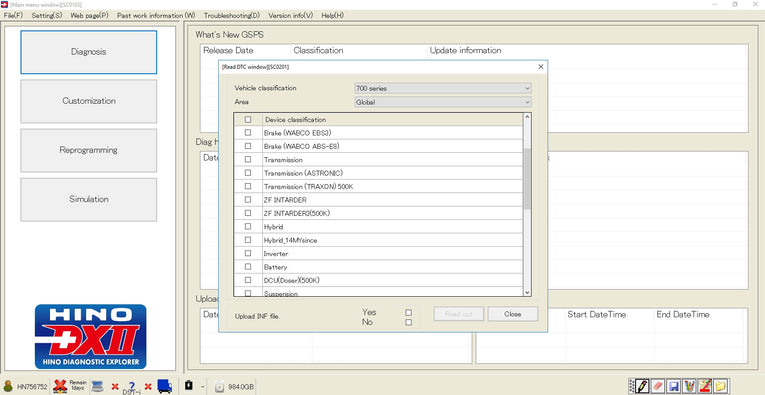
Task: Toggle the select-all Device classification checkbox
Action: pos(248,119)
